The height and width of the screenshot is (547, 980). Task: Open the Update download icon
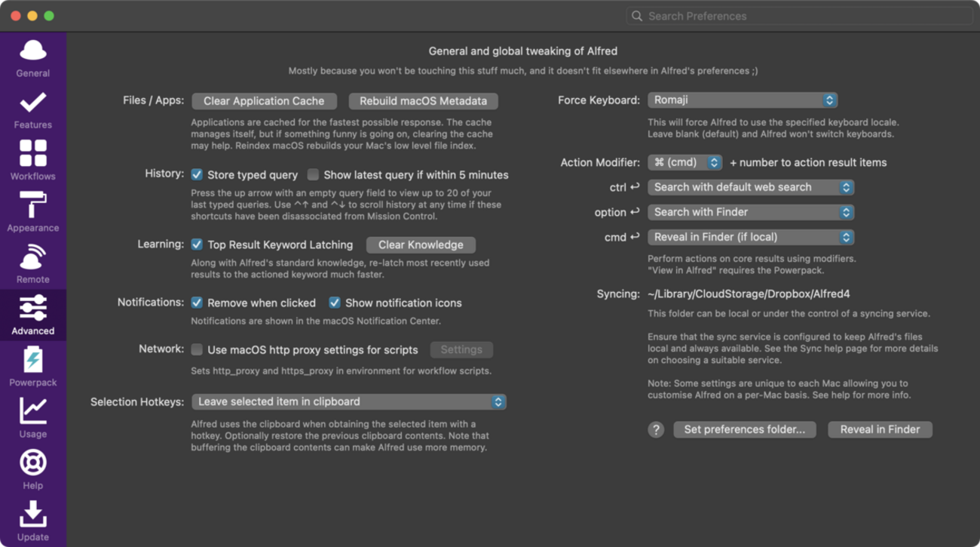pos(33,514)
